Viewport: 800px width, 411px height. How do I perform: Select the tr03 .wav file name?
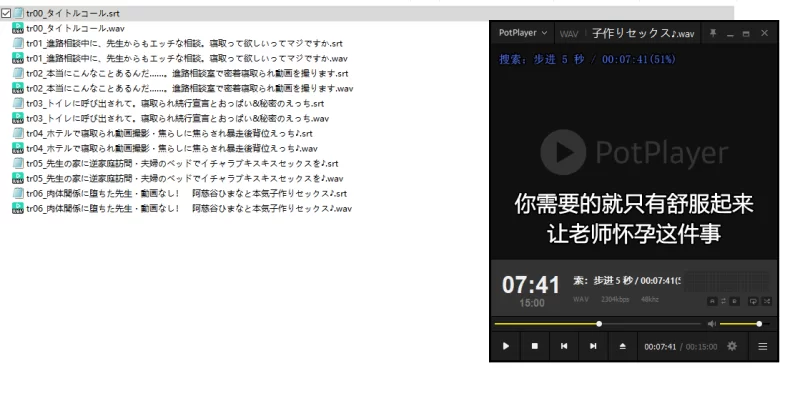click(178, 118)
